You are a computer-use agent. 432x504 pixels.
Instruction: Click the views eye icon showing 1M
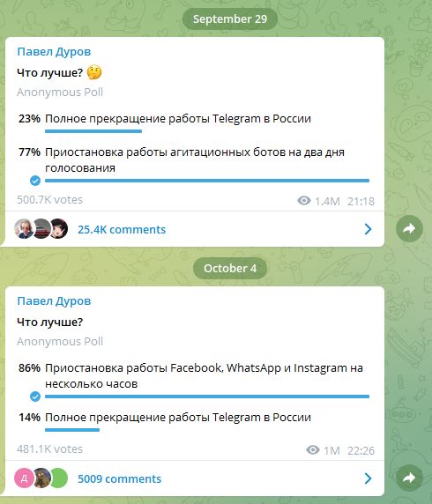[x=312, y=449]
